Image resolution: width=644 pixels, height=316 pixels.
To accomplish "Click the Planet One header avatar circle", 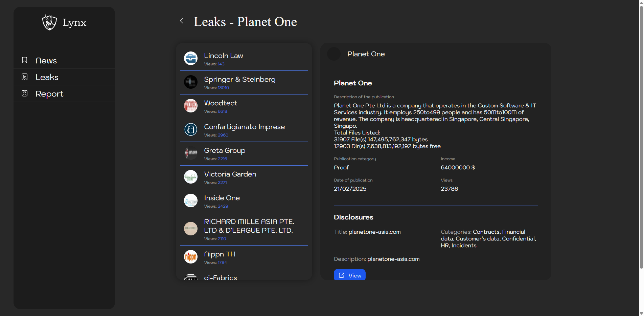I will click(334, 54).
